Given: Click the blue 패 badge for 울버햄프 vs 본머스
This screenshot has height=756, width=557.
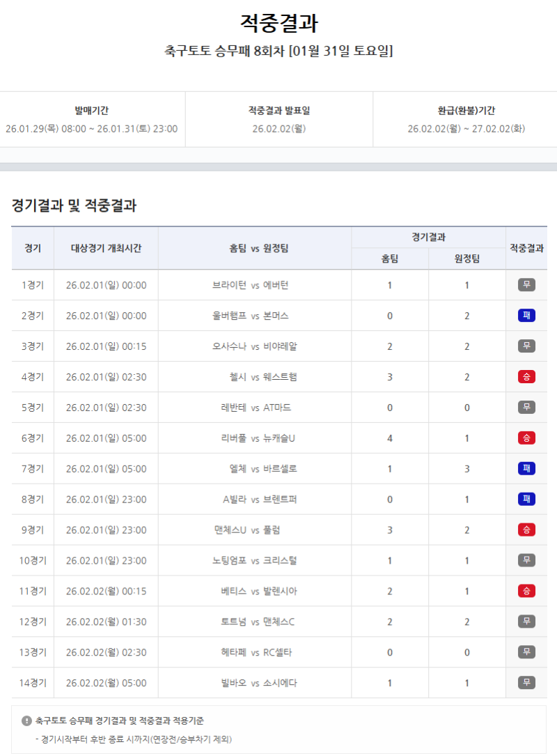Looking at the screenshot, I should (x=526, y=316).
